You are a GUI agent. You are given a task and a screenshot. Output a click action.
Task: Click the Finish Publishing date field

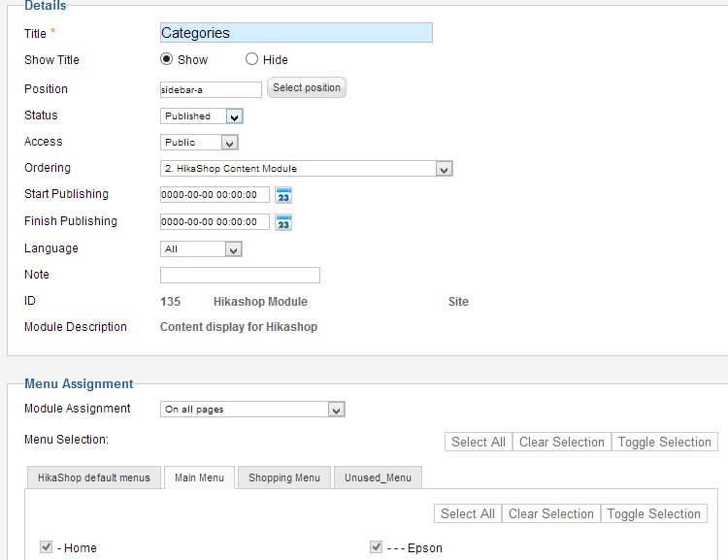(x=215, y=221)
